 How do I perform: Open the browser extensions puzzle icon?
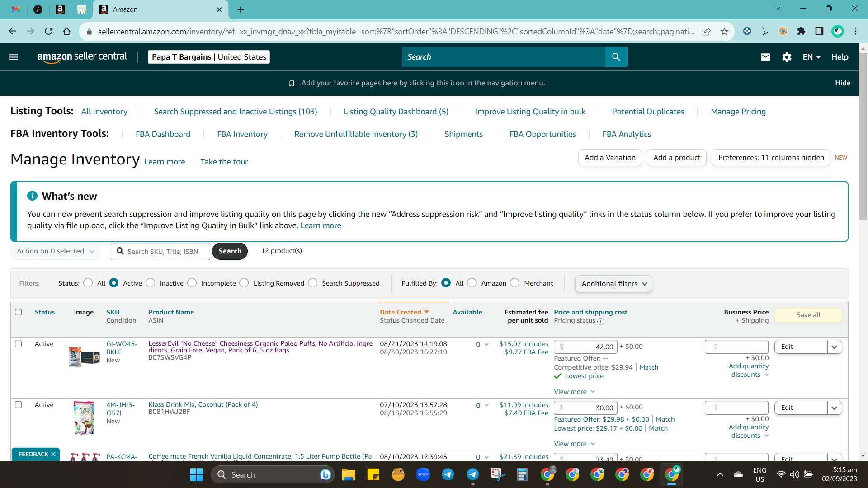(x=801, y=31)
